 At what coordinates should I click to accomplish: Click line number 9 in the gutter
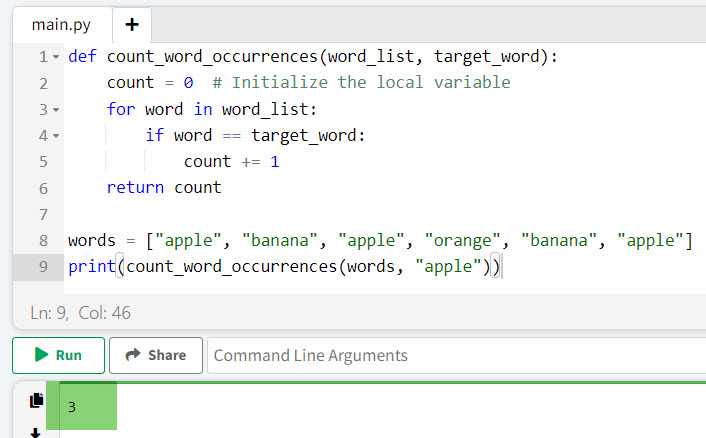[43, 267]
